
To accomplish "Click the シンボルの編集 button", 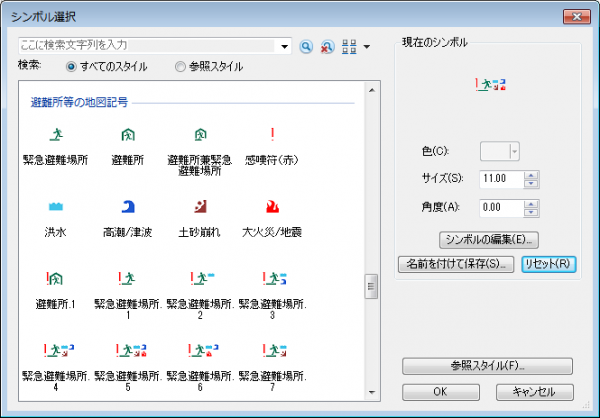I will tap(489, 239).
